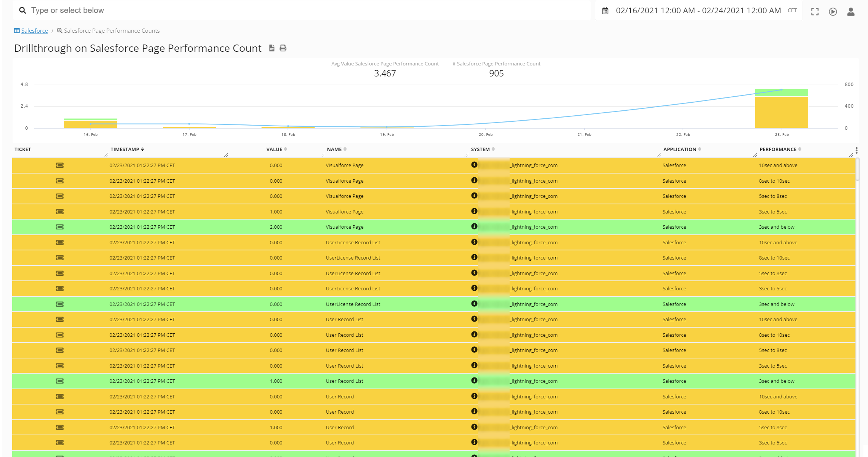The height and width of the screenshot is (457, 868).
Task: Click the print icon beside the report title
Action: pos(282,48)
